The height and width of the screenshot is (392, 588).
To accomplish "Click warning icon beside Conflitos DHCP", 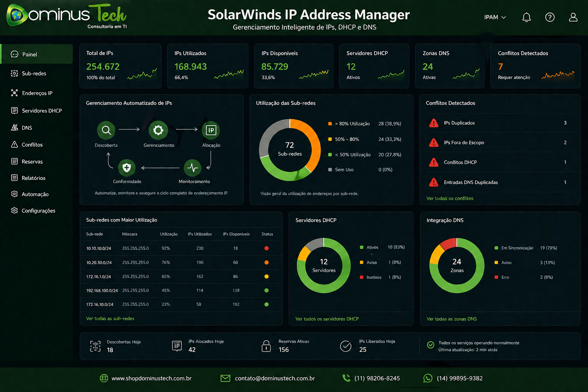I will 434,162.
